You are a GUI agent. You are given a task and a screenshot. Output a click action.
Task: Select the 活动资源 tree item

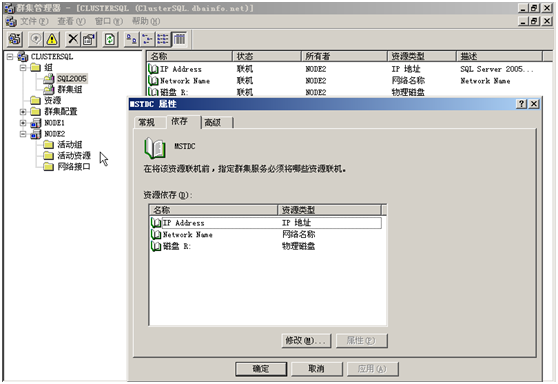tap(74, 156)
